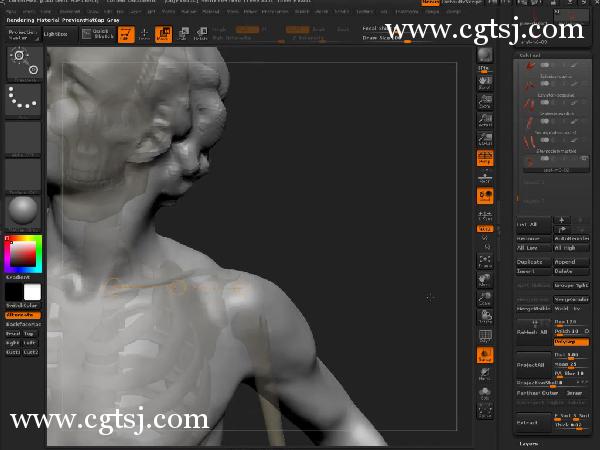Image resolution: width=600 pixels, height=450 pixels.
Task: Toggle the orange PolyGrp option
Action: coord(571,342)
